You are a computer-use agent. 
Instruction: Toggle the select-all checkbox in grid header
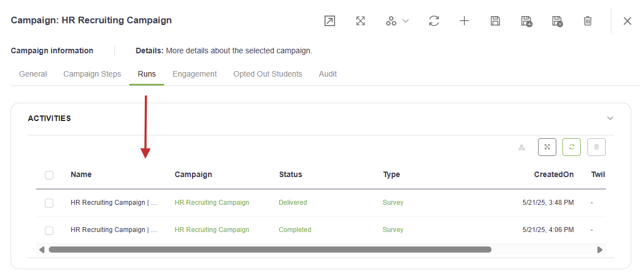[x=49, y=175]
